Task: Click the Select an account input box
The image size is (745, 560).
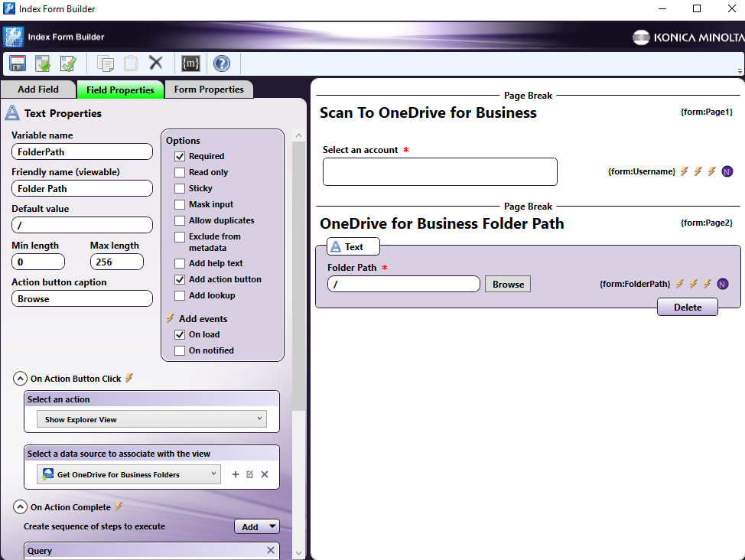Action: pos(440,171)
